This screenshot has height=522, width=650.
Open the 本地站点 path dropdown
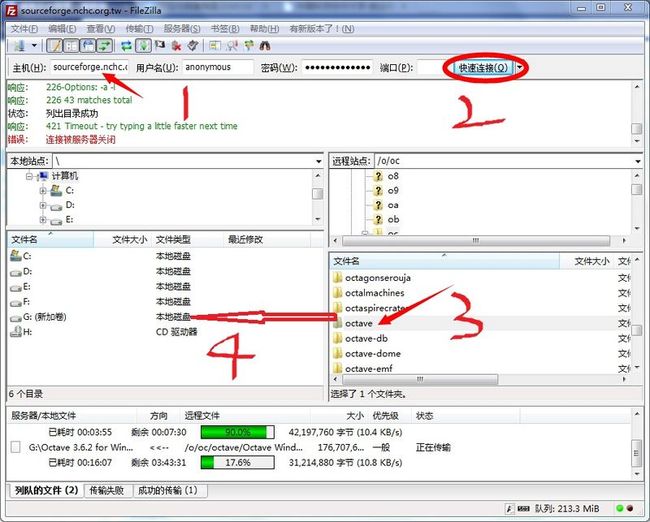[318, 161]
